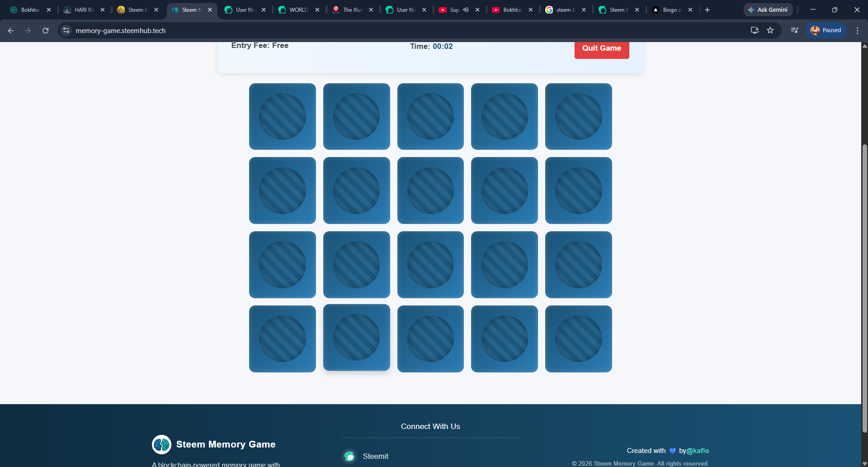
Task: Flip the second card in the bottom row
Action: (357, 338)
